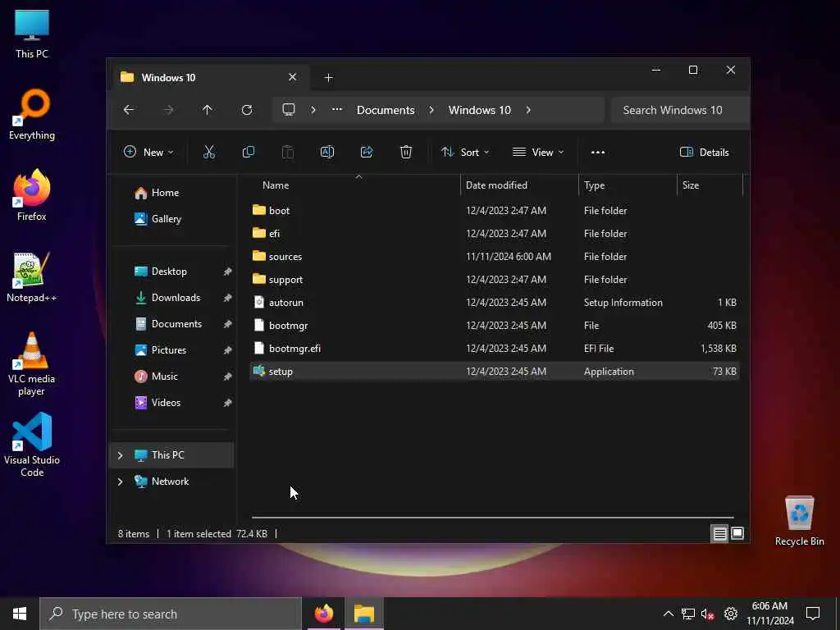Close the Windows 10 tab
The height and width of the screenshot is (630, 840).
[x=293, y=77]
